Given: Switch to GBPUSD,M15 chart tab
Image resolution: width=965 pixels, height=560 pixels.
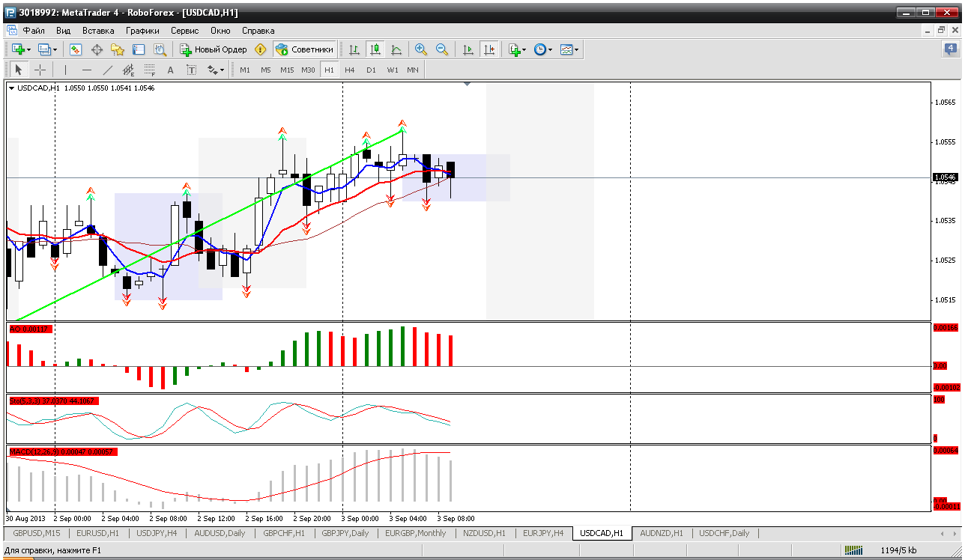Looking at the screenshot, I should [x=37, y=533].
